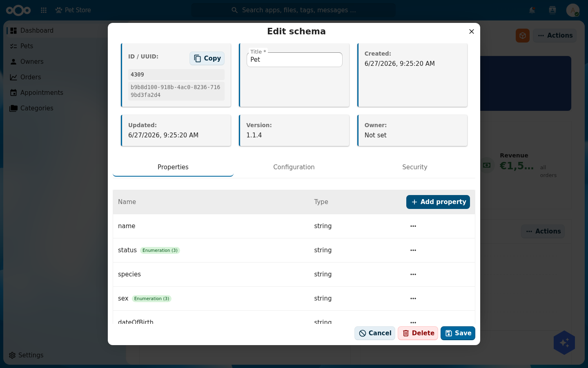Viewport: 588px width, 368px height.
Task: Open the top Actions dropdown in background
Action: [555, 36]
